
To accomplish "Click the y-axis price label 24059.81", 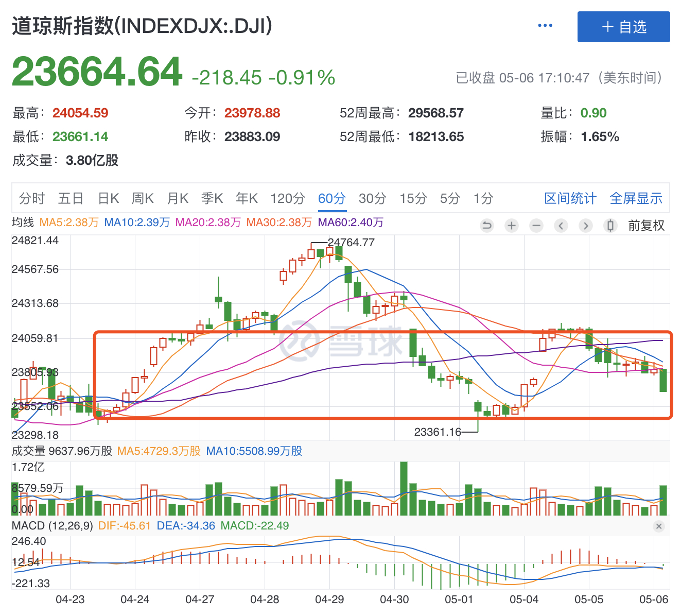I will [35, 338].
